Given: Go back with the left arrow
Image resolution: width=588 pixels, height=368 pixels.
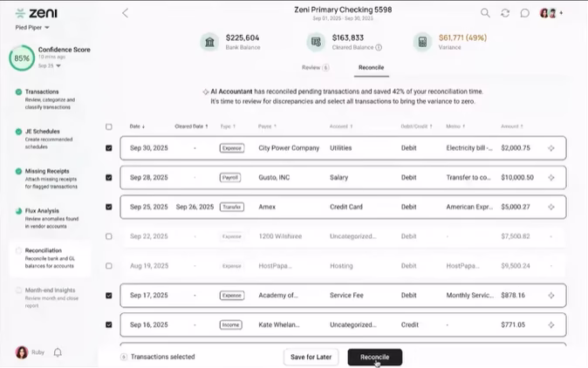Looking at the screenshot, I should click(x=126, y=13).
